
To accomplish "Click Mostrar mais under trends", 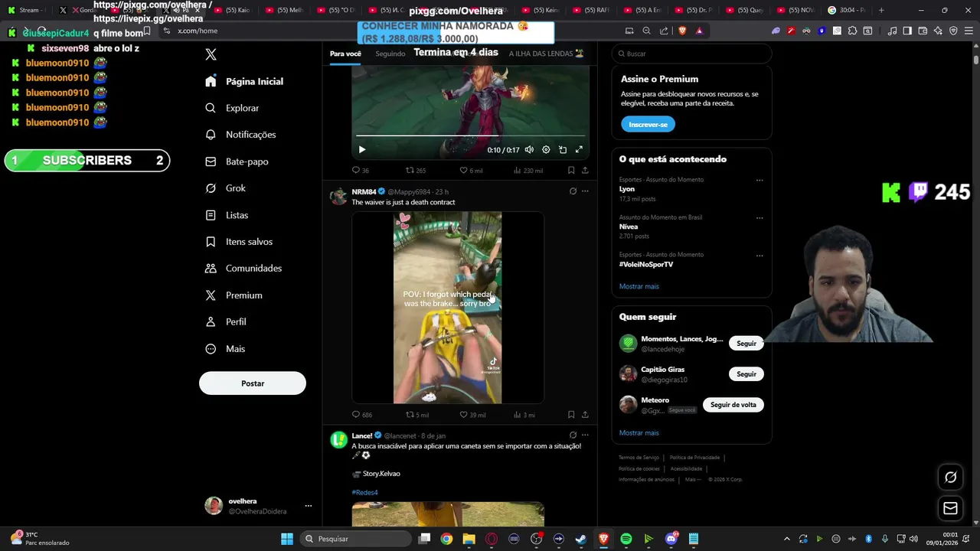I will [639, 286].
